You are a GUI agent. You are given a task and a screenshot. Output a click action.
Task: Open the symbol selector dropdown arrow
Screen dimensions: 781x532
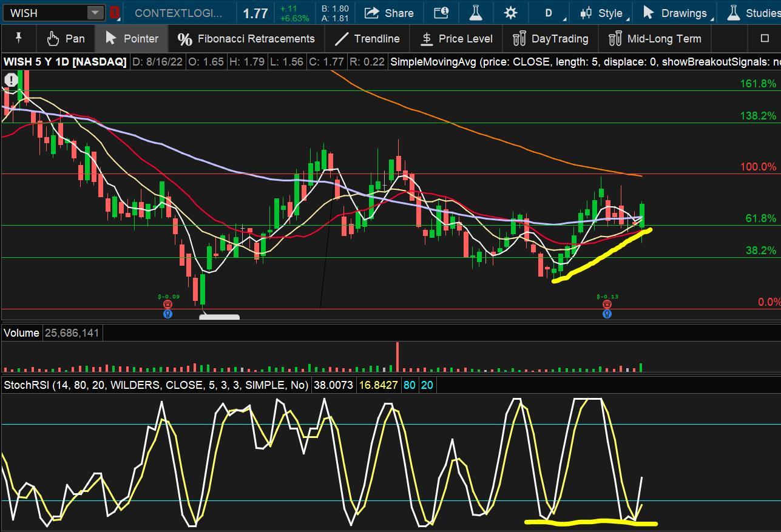[x=95, y=13]
